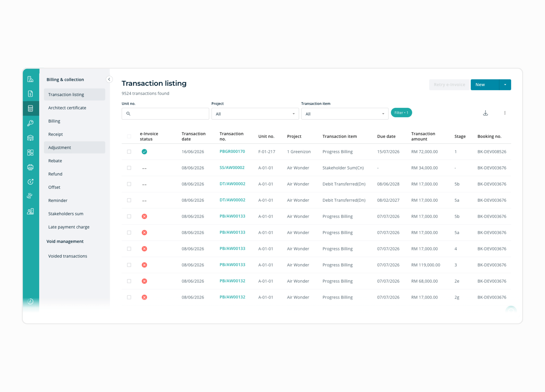Click the '9524 transactions found' text
Screen dimensions: 545x392
145,93
